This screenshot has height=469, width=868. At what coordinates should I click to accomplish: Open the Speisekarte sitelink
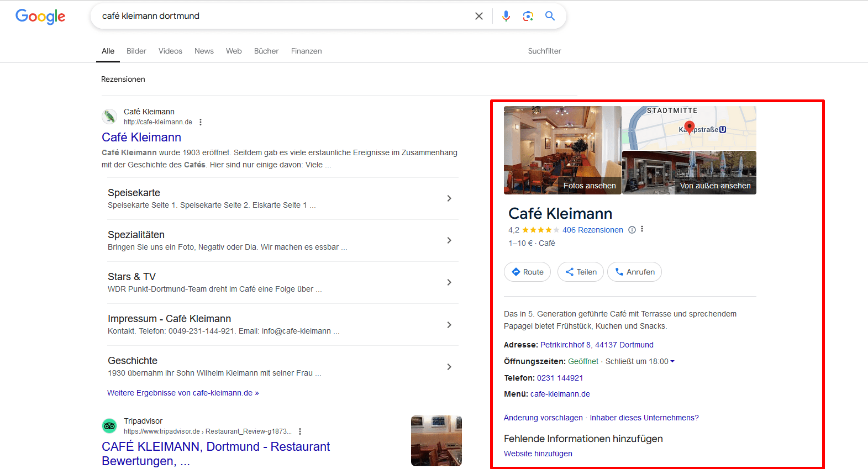click(x=134, y=193)
